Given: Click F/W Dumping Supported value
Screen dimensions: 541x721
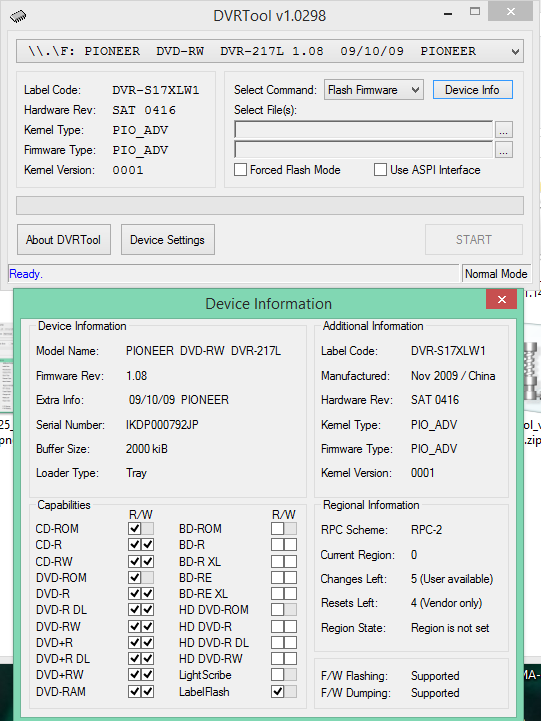Looking at the screenshot, I should tap(435, 693).
